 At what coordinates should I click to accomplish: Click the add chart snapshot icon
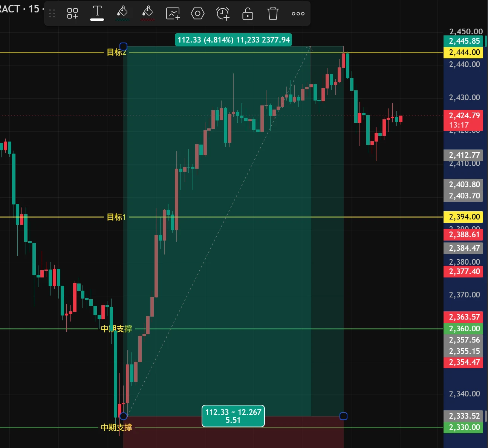coord(173,14)
